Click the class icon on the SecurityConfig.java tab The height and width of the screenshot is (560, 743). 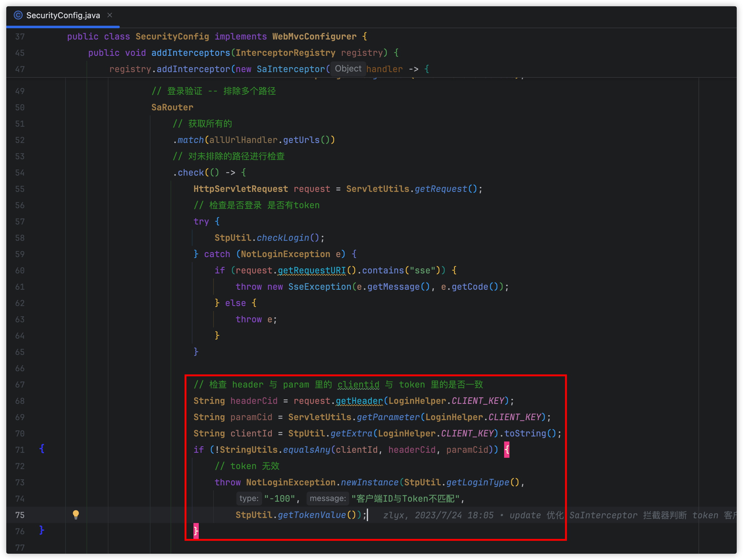[x=18, y=15]
